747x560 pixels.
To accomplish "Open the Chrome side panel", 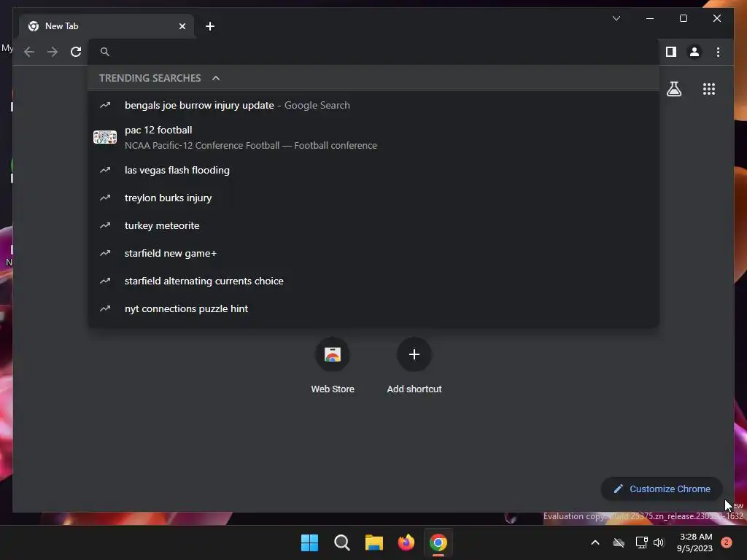I will pyautogui.click(x=671, y=52).
